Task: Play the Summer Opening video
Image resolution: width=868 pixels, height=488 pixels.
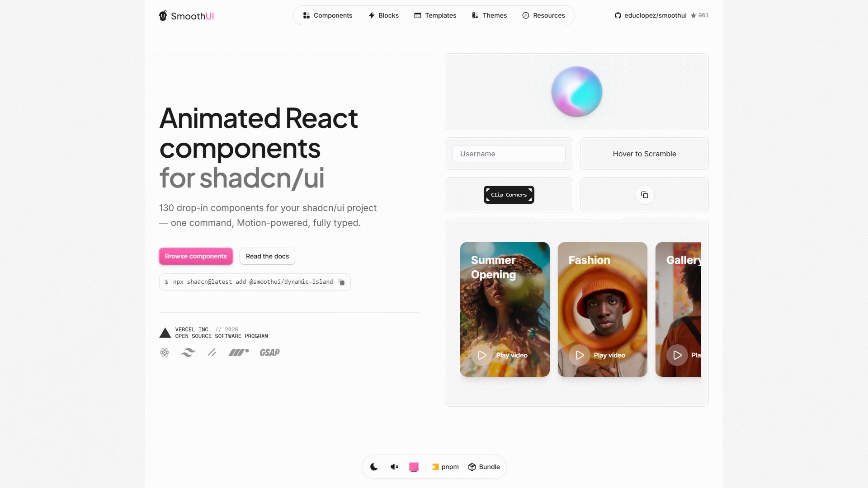Action: [x=482, y=355]
